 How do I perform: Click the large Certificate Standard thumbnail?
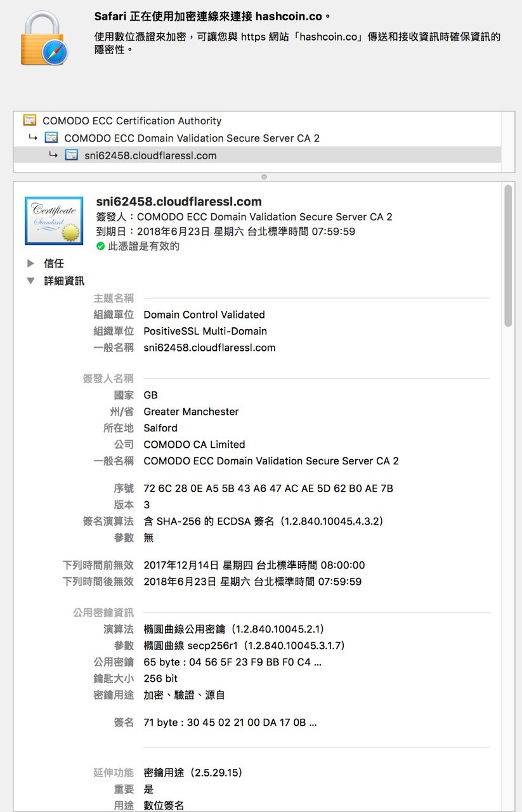click(54, 221)
